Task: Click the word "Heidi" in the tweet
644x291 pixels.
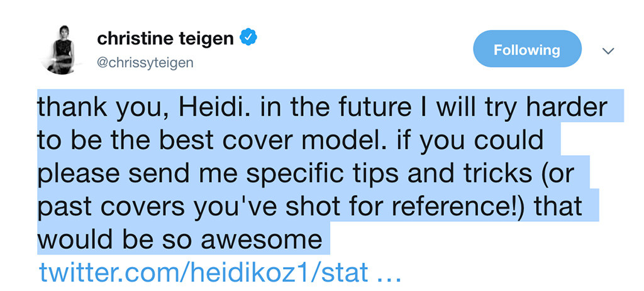Action: click(210, 107)
